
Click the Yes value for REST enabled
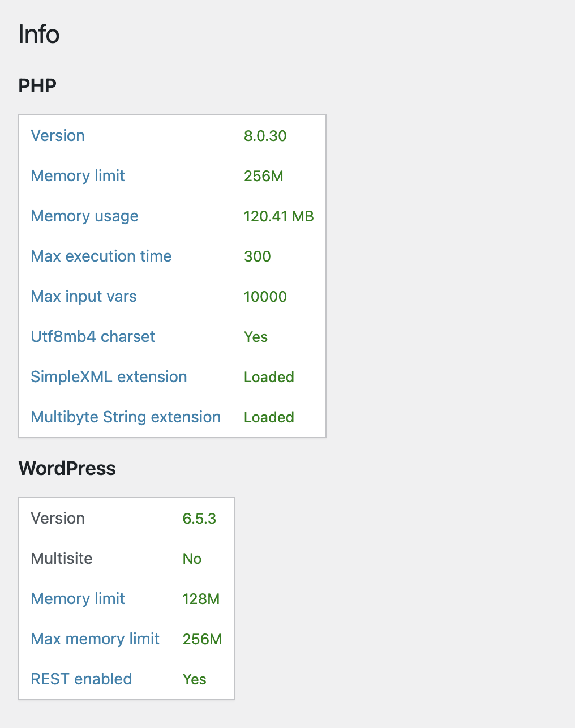pos(195,679)
